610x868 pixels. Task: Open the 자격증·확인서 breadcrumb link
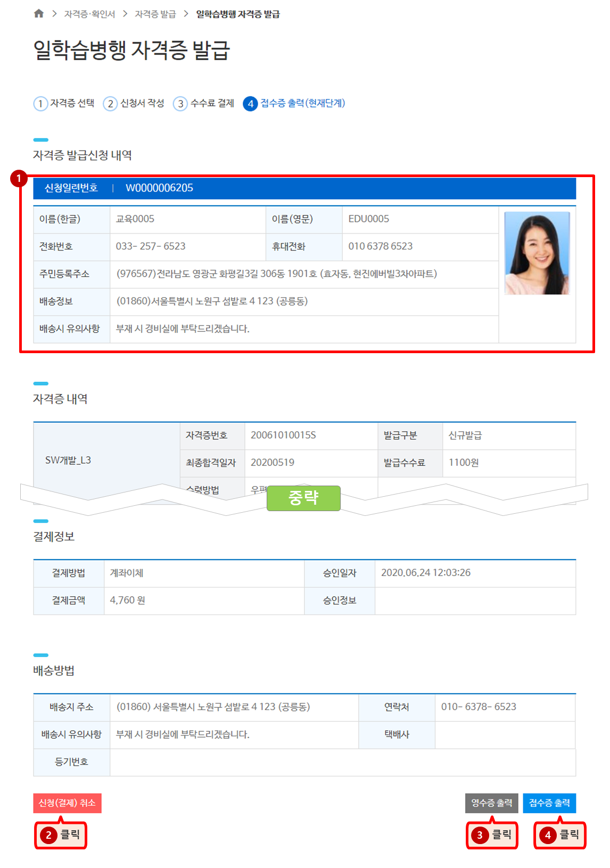tap(89, 14)
